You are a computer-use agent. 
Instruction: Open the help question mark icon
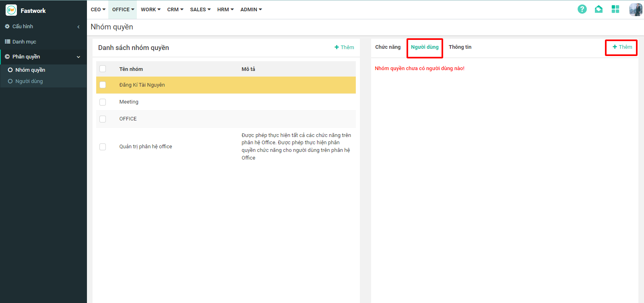pyautogui.click(x=582, y=9)
